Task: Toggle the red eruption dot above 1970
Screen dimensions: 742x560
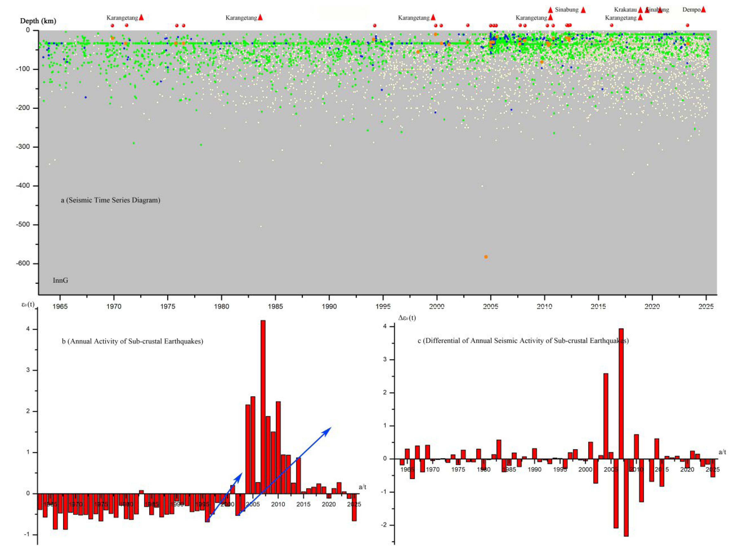Action: pos(112,26)
